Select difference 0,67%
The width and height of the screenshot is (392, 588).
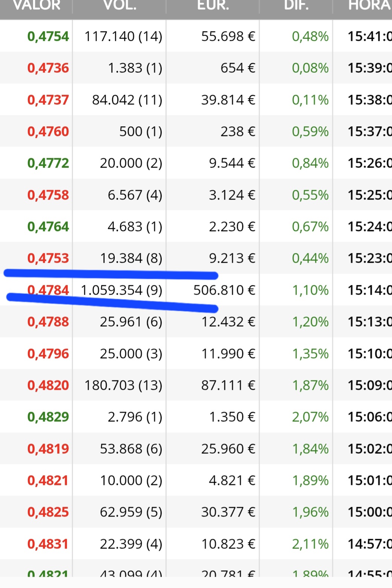(310, 227)
